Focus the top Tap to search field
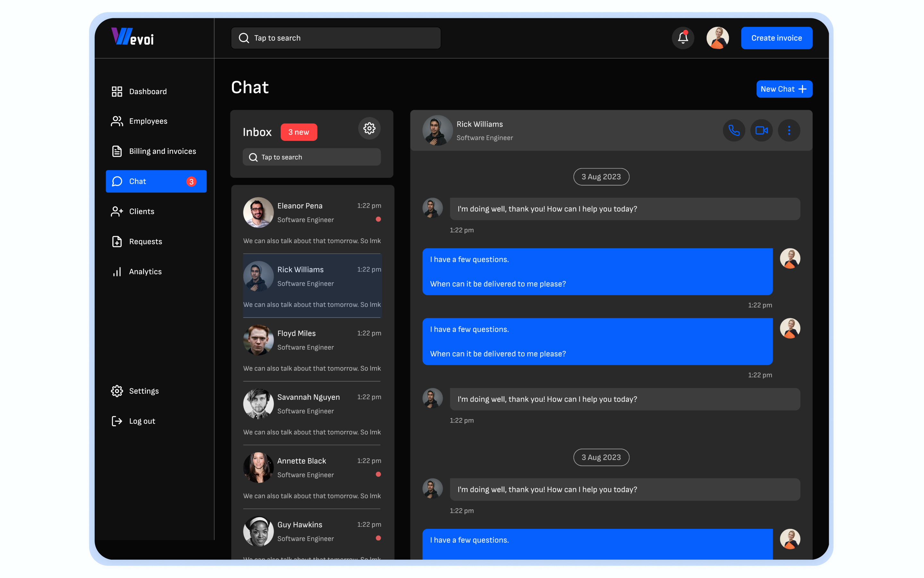The image size is (924, 578). click(336, 38)
